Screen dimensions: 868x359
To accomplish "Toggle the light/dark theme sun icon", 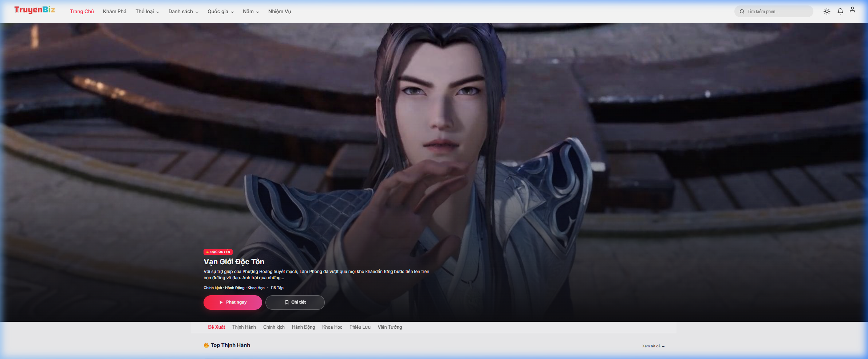I will click(827, 12).
